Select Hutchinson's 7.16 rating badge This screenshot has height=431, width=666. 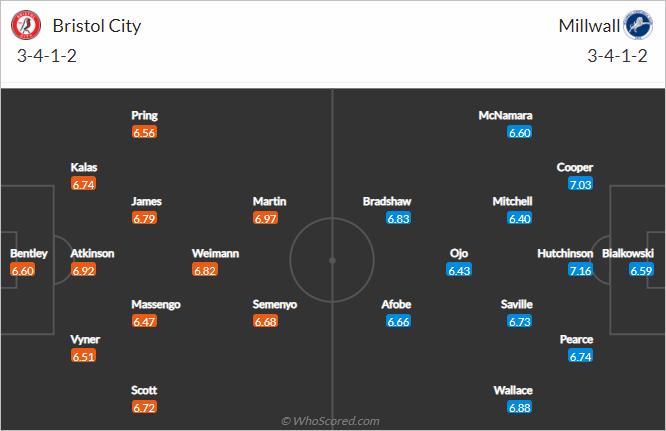(x=580, y=270)
